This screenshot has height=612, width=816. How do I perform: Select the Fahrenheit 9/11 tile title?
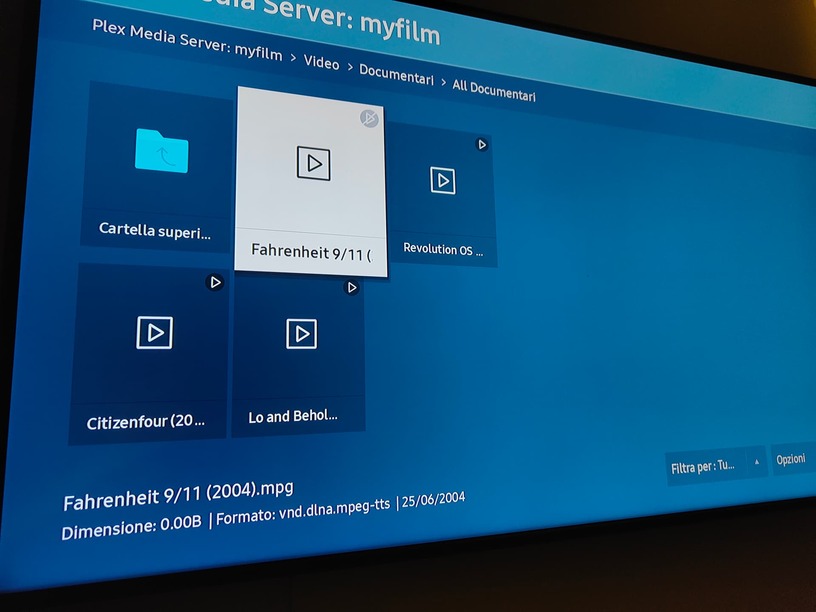pyautogui.click(x=311, y=252)
